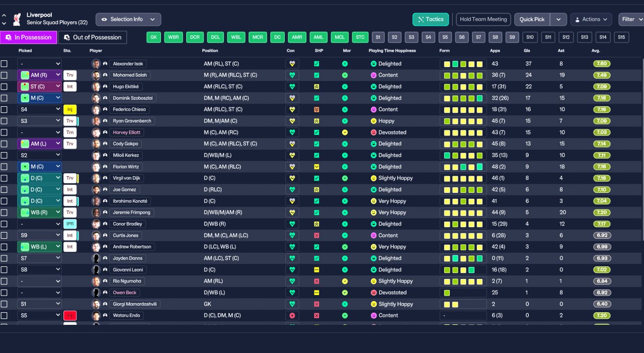Click Hold Team Meeting button
The width and height of the screenshot is (644, 353).
484,19
